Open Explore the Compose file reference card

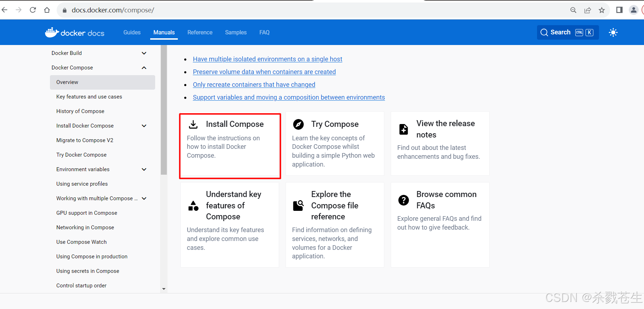coord(335,225)
